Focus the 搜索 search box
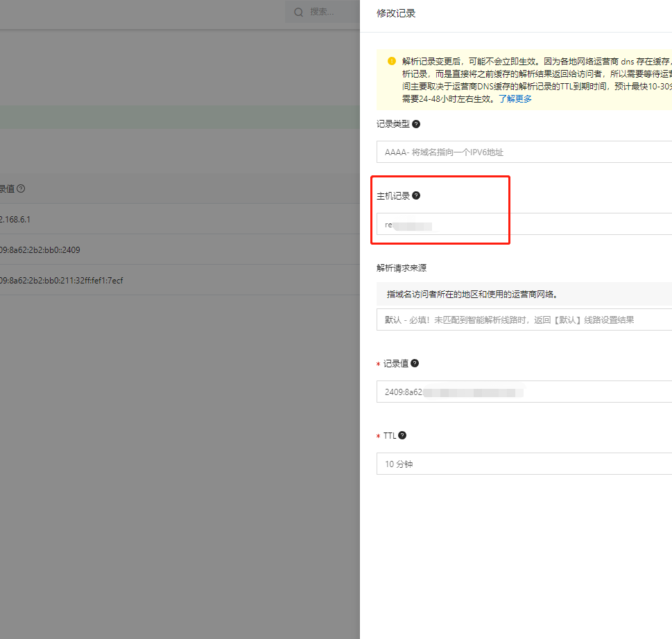This screenshot has width=672, height=639. click(322, 12)
